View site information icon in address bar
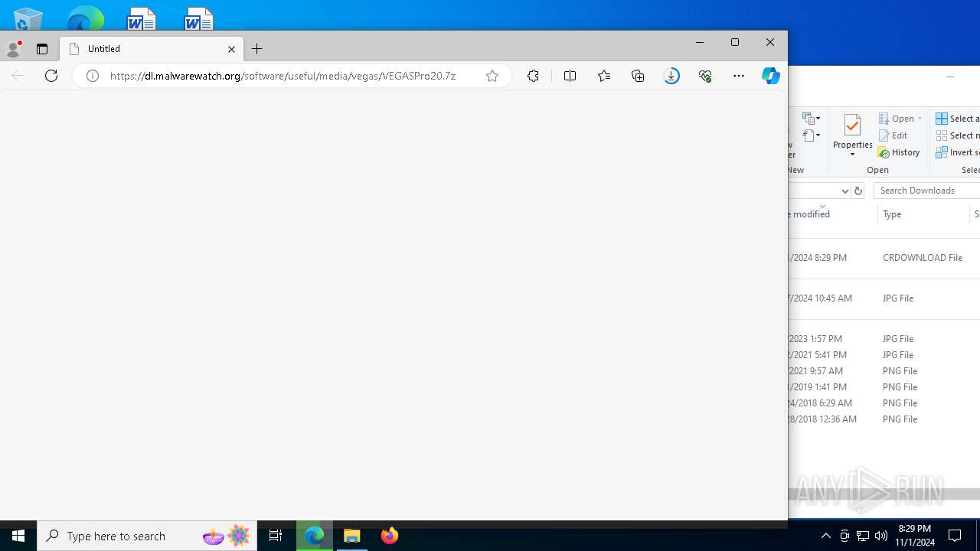Viewport: 980px width, 551px height. [93, 76]
